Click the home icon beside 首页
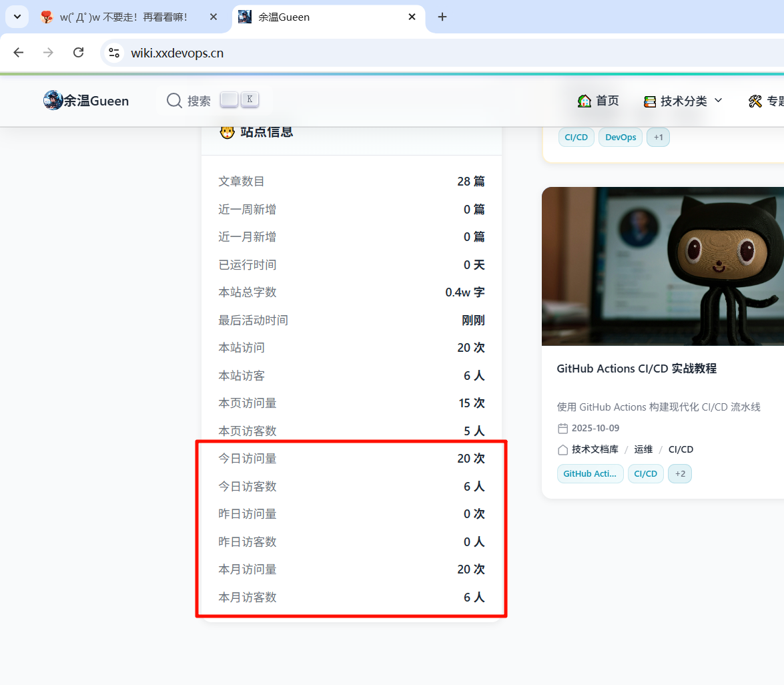 (x=584, y=101)
